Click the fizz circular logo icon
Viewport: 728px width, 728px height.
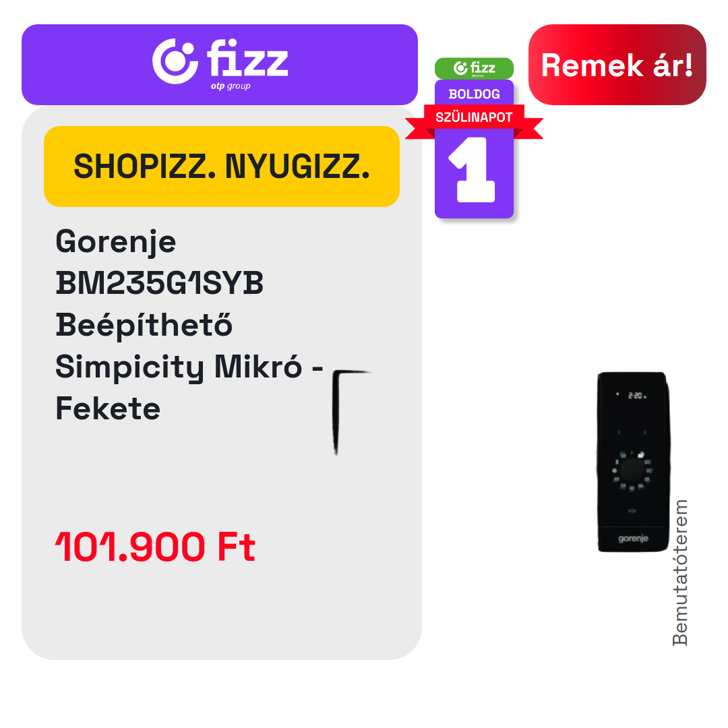[x=175, y=61]
